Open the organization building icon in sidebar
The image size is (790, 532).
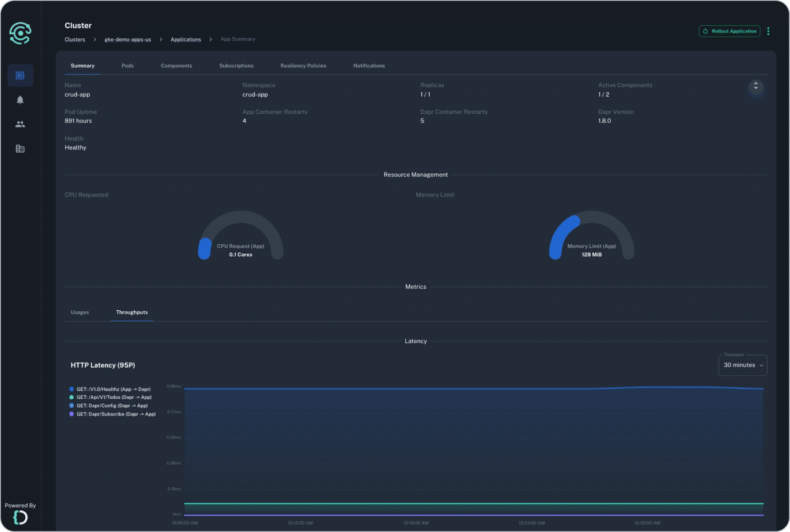click(20, 149)
